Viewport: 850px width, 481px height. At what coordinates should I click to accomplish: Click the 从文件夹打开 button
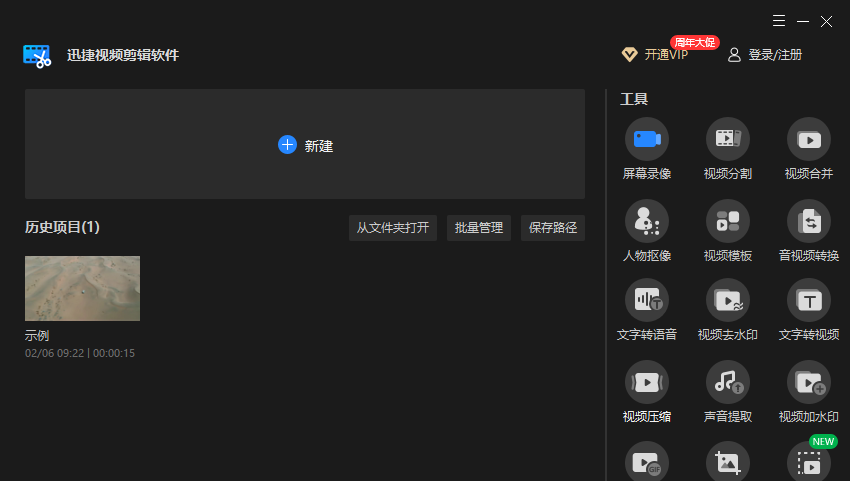(392, 228)
